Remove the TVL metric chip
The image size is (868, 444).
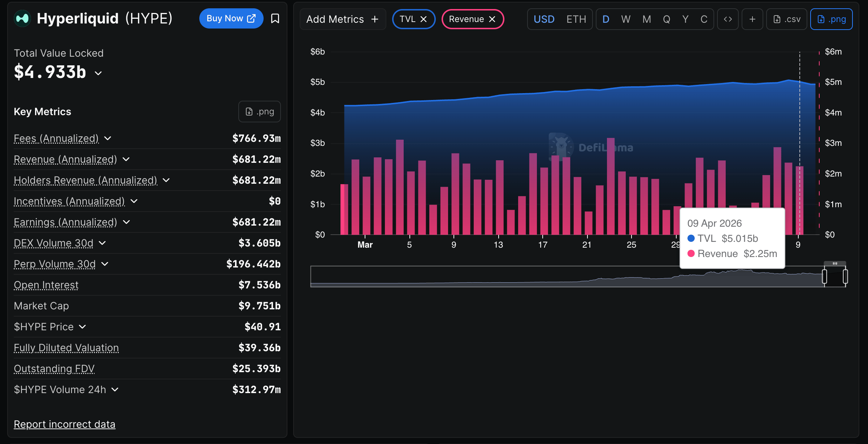tap(424, 19)
